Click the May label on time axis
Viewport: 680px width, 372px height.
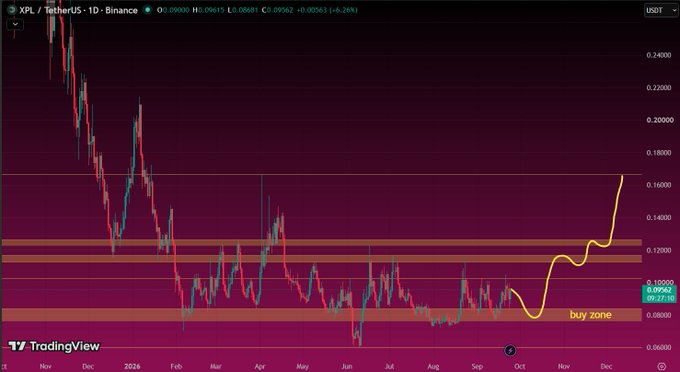(303, 366)
